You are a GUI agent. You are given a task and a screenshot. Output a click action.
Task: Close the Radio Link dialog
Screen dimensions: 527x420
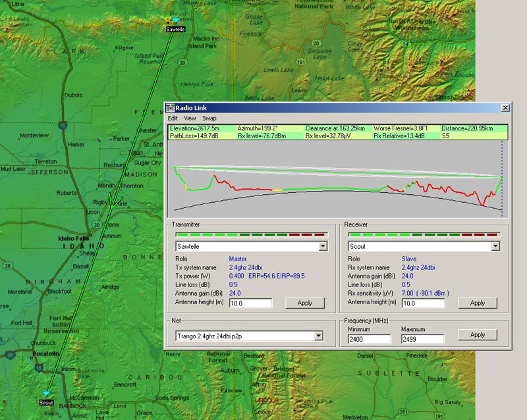[x=505, y=107]
